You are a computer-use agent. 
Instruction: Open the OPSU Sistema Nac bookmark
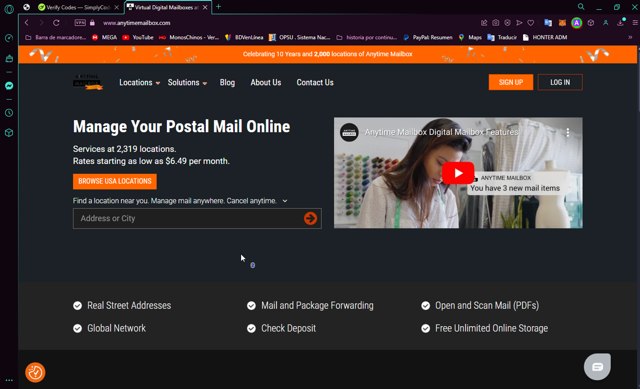pyautogui.click(x=299, y=37)
